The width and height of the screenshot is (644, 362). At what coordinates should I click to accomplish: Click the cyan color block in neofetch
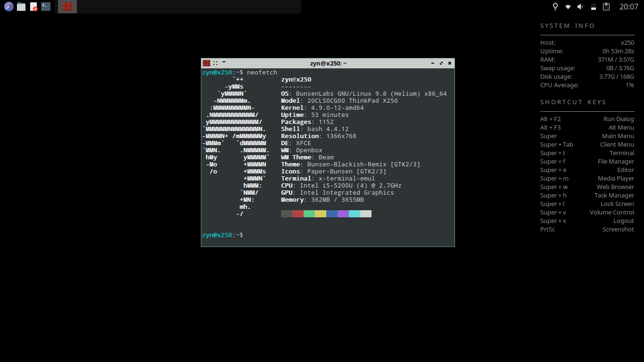coord(355,214)
